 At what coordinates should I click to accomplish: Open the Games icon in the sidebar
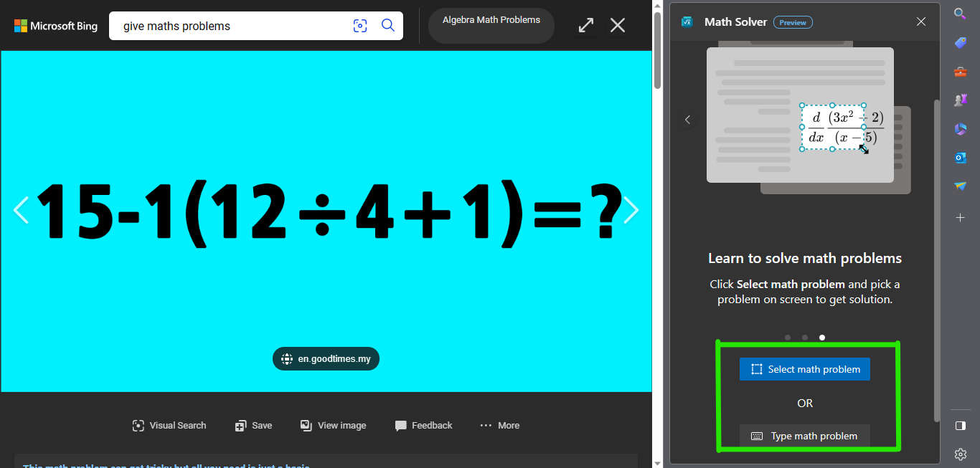[960, 100]
